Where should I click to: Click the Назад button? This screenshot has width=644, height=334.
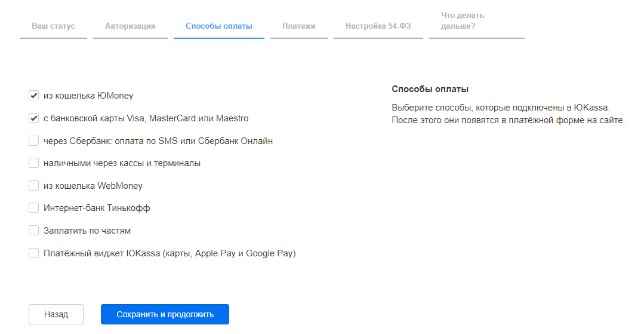(56, 314)
